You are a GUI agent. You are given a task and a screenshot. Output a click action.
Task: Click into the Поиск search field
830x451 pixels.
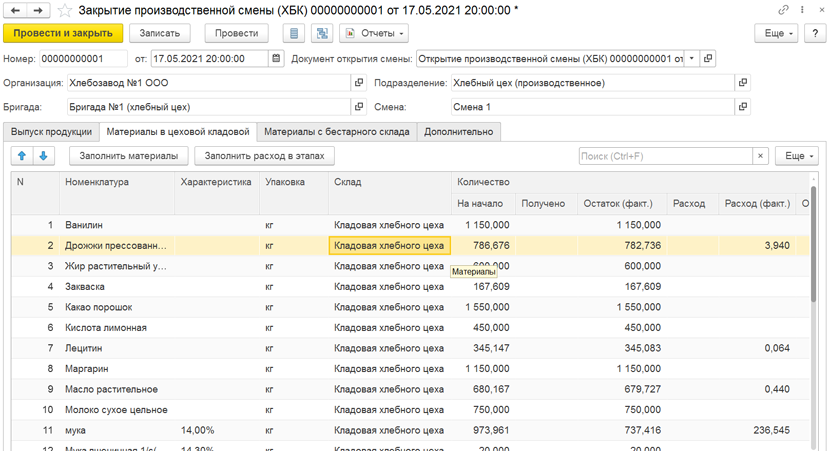point(665,156)
